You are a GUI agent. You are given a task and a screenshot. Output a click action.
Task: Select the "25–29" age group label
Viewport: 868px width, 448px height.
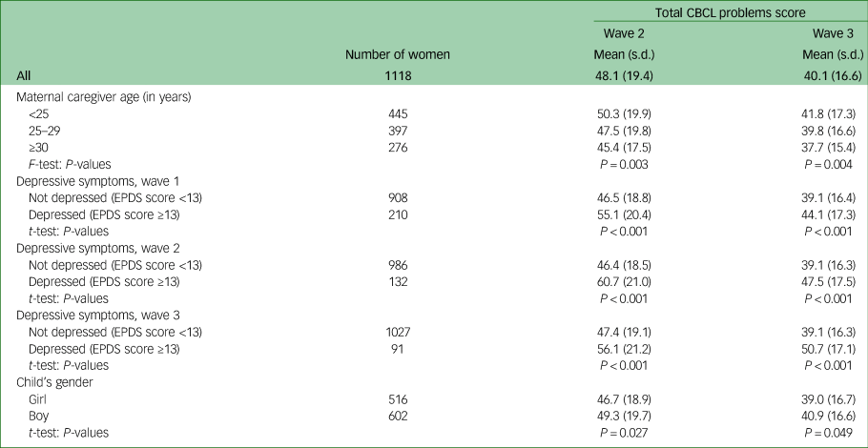point(45,131)
